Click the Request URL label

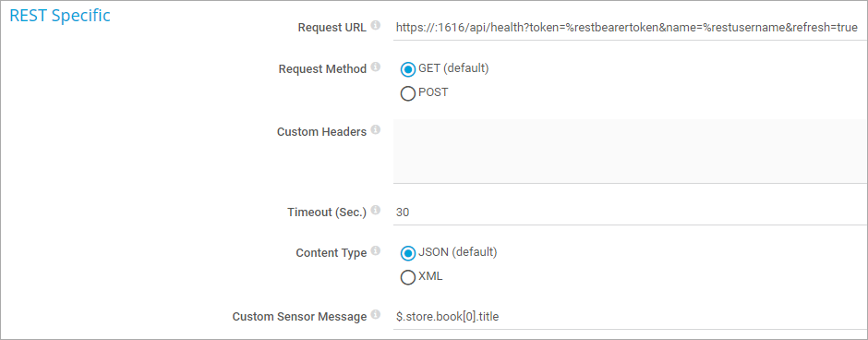click(332, 28)
